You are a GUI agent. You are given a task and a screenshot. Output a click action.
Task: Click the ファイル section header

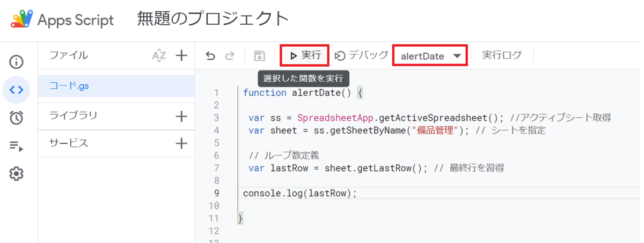click(x=69, y=55)
